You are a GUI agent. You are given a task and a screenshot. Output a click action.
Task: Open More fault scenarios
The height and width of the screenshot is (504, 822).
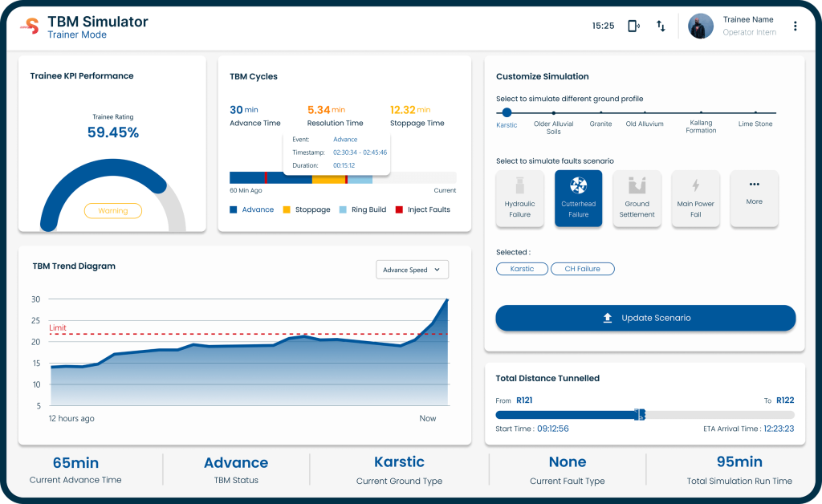click(x=754, y=198)
